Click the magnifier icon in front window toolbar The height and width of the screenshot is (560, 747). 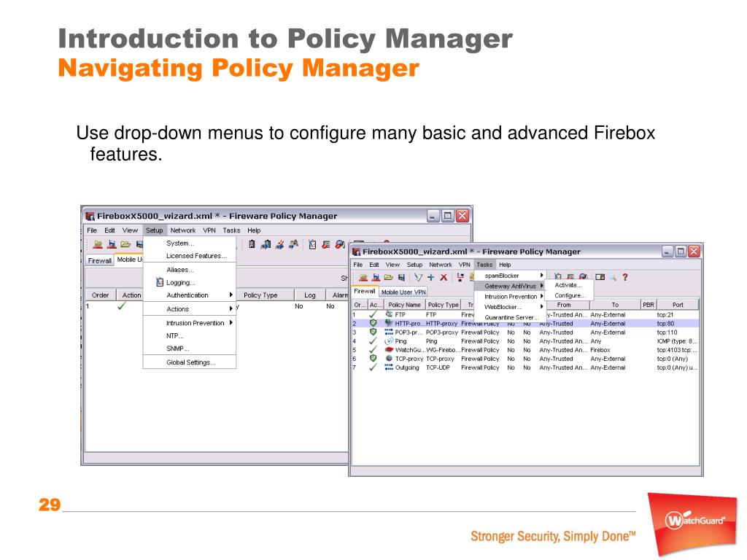point(612,276)
